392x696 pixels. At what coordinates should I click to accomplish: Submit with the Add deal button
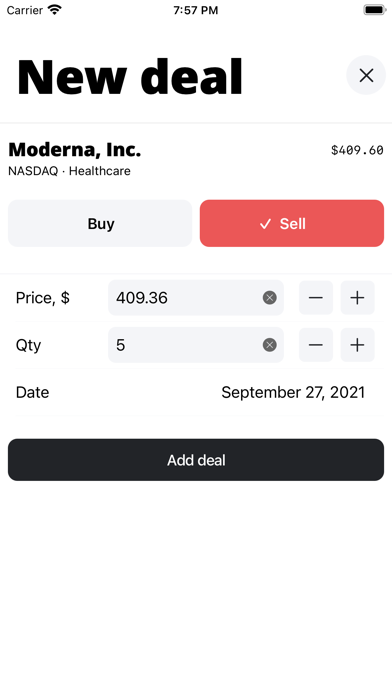(196, 460)
